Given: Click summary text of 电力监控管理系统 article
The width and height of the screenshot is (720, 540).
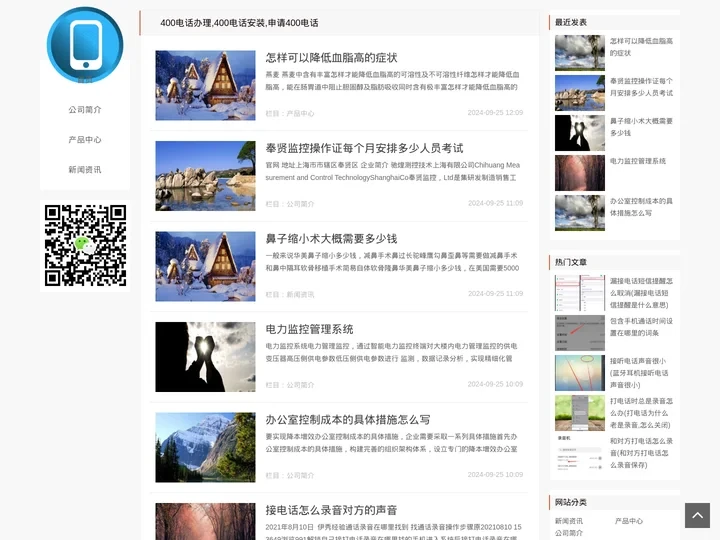Looking at the screenshot, I should tap(391, 352).
